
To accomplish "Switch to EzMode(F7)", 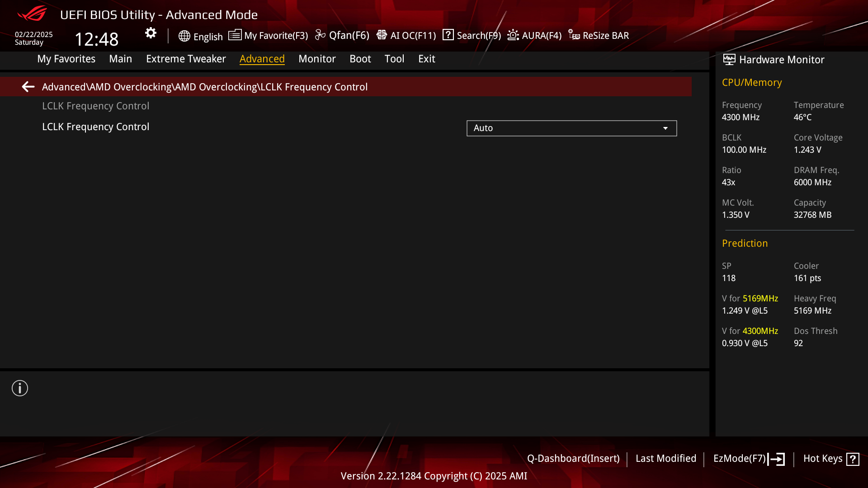I will point(740,459).
